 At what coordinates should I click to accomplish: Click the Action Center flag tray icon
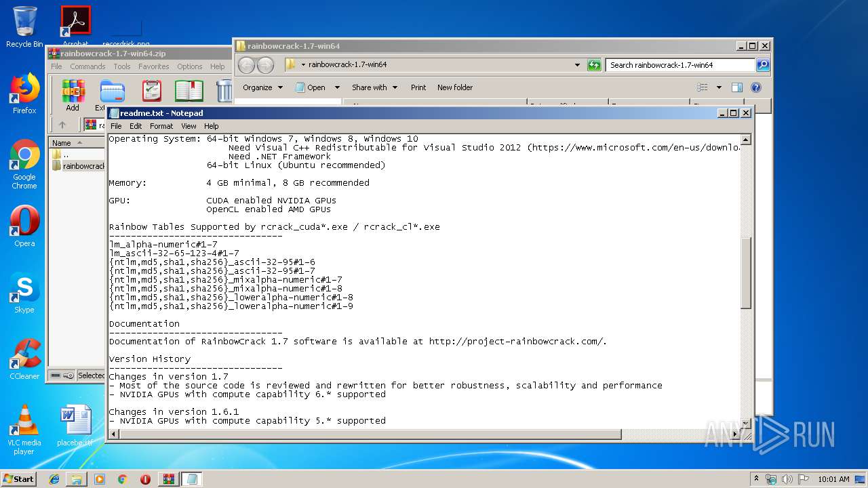click(804, 479)
